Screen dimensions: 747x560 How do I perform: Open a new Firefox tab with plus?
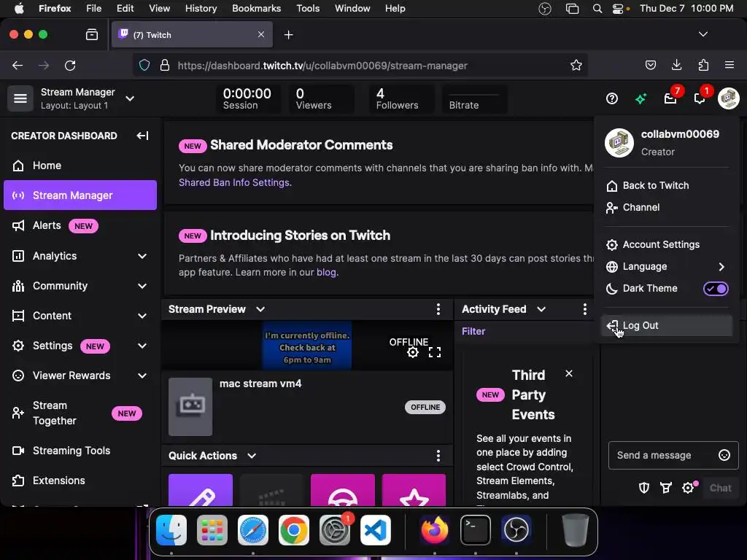tap(288, 35)
